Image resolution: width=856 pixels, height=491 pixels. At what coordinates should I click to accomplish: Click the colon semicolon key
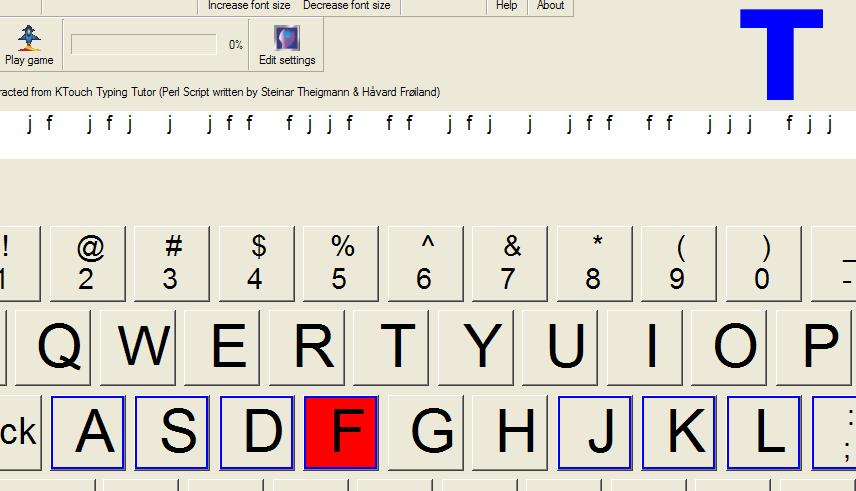click(x=834, y=433)
